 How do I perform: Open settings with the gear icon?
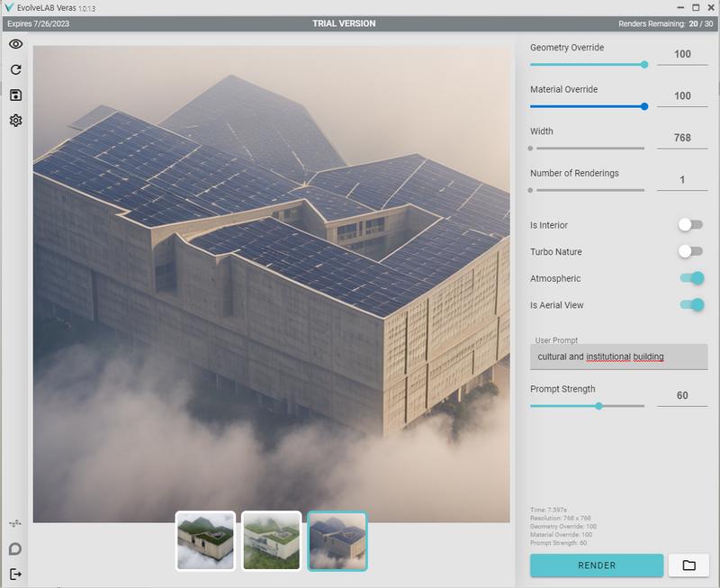tap(15, 121)
